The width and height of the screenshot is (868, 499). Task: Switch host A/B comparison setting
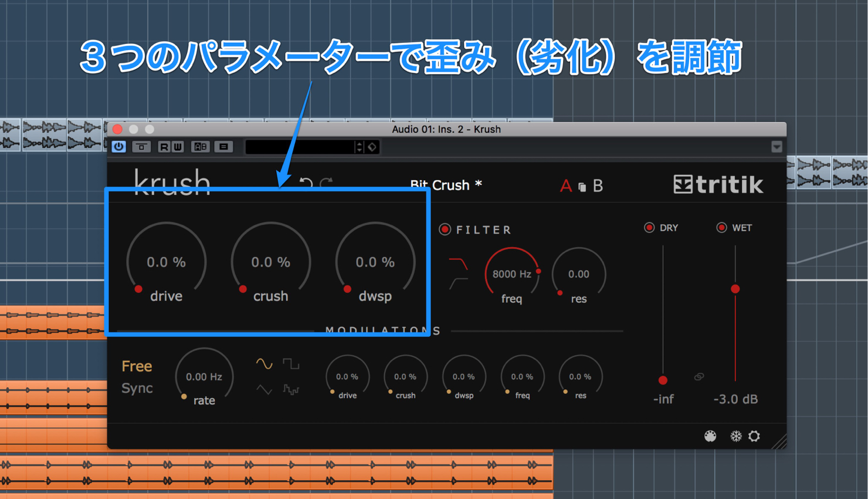[201, 147]
